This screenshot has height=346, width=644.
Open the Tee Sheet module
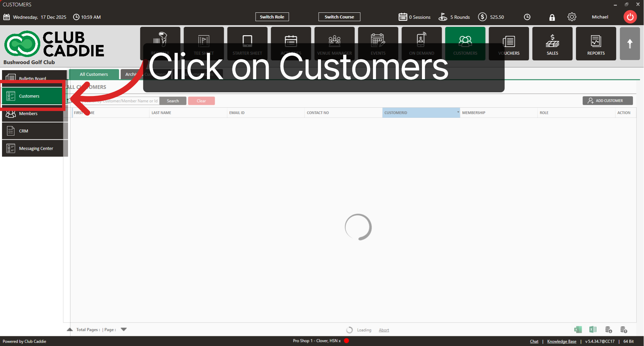click(x=204, y=43)
